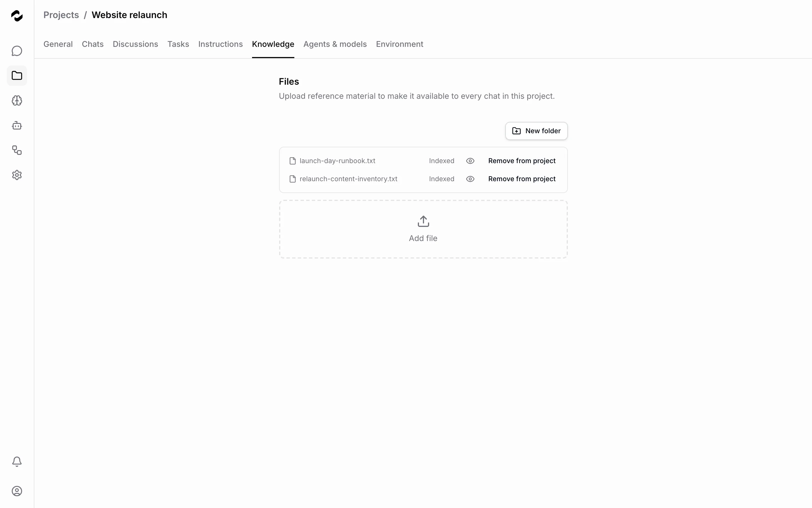This screenshot has height=508, width=812.
Task: Open the user account avatar icon
Action: point(17,491)
